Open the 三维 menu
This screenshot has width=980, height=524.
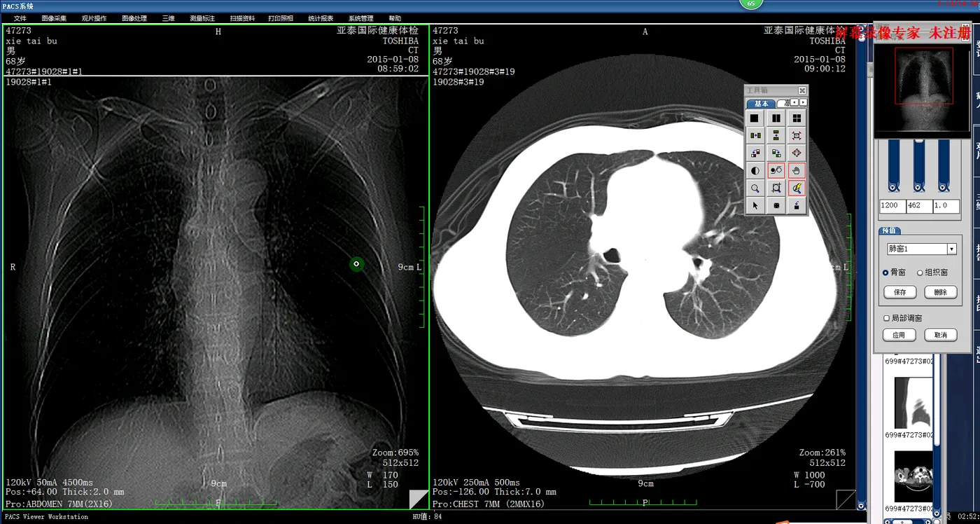pyautogui.click(x=169, y=18)
